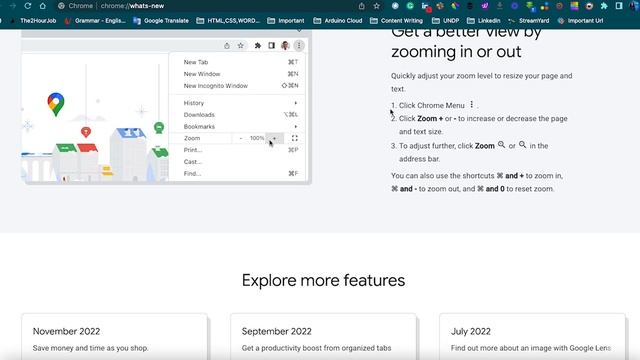Screen dimensions: 640x360
Task: Click 'Save money and time as you shop.'
Action: click(91, 348)
